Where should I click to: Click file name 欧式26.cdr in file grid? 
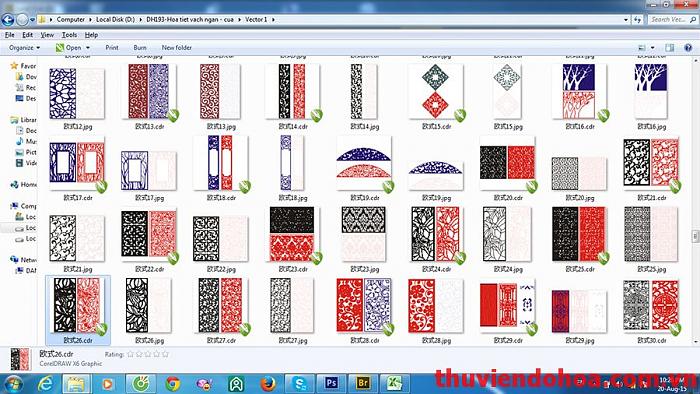[x=78, y=340]
